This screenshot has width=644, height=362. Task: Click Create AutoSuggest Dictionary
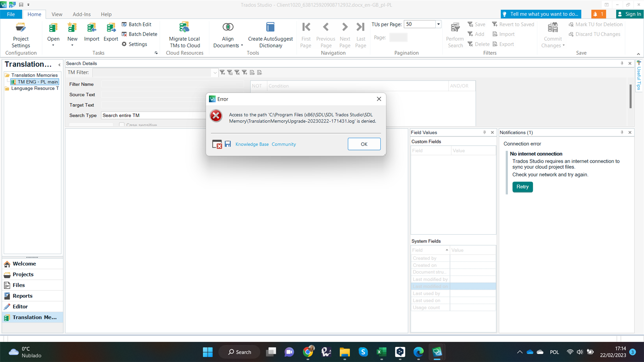point(270,35)
